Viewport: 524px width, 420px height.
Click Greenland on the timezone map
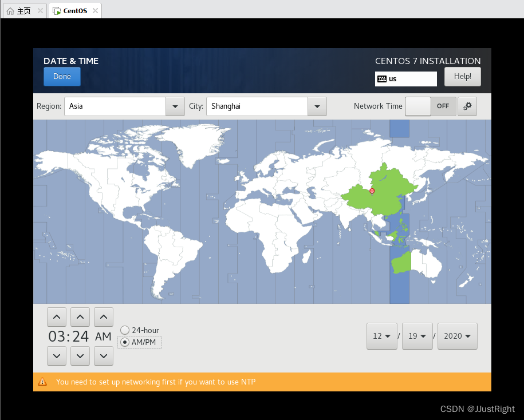coord(194,144)
